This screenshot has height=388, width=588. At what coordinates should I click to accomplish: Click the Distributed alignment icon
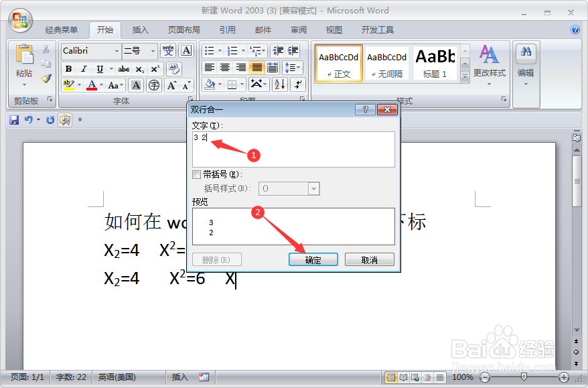(x=273, y=68)
